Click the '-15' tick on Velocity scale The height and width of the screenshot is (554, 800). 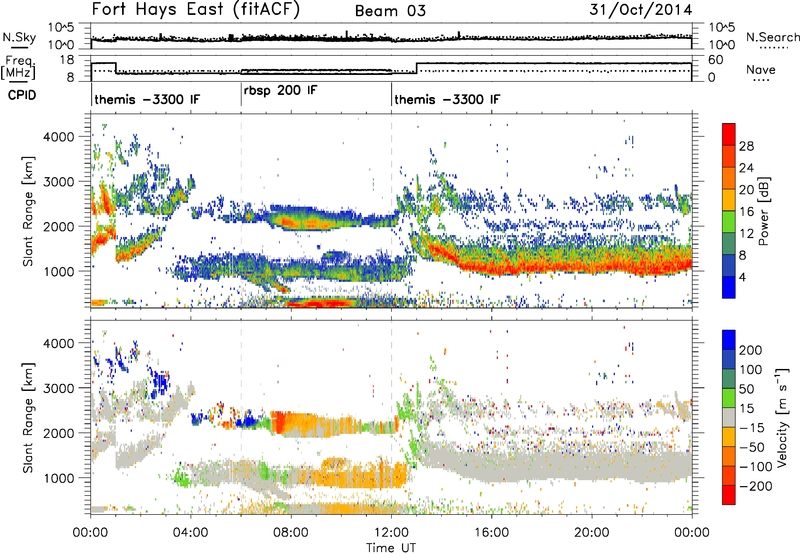(752, 427)
